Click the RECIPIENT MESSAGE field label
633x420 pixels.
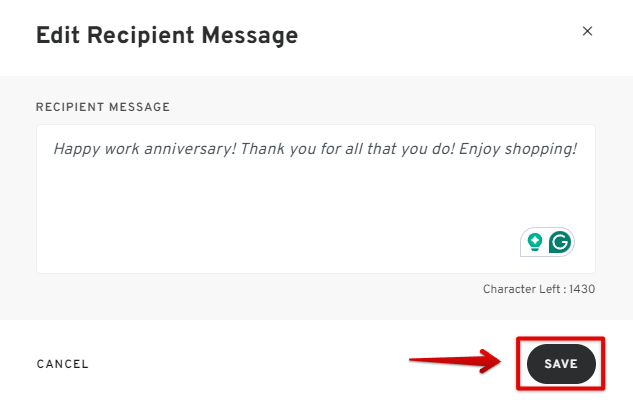pos(103,107)
